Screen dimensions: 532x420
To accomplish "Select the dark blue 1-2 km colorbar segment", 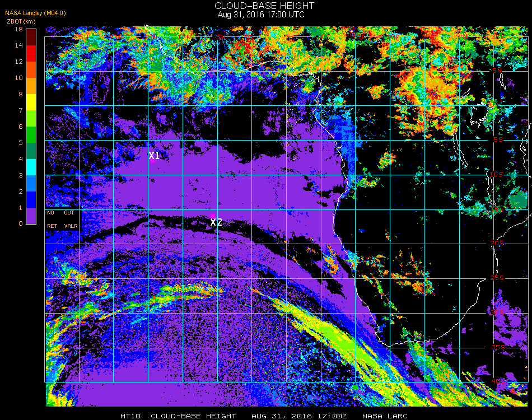I will pyautogui.click(x=31, y=199).
